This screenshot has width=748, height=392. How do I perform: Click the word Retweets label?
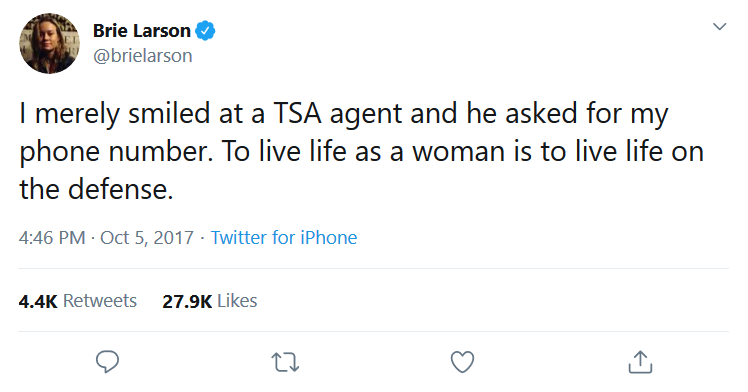(100, 301)
